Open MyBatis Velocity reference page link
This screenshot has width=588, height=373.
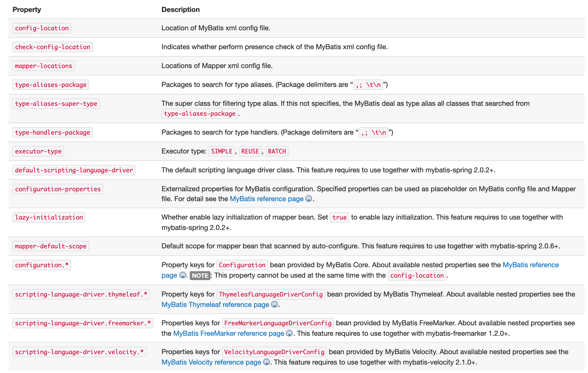click(211, 362)
